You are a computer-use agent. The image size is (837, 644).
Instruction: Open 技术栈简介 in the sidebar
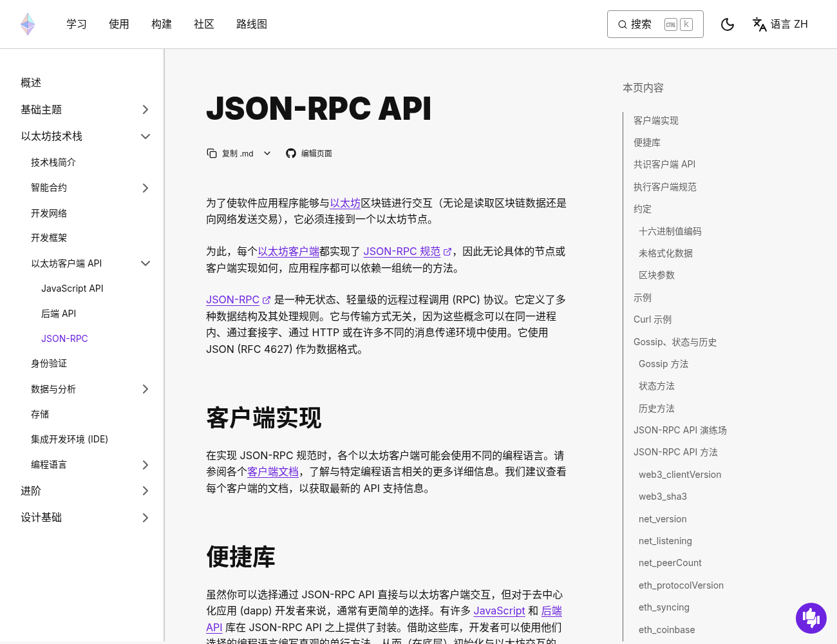pyautogui.click(x=53, y=162)
